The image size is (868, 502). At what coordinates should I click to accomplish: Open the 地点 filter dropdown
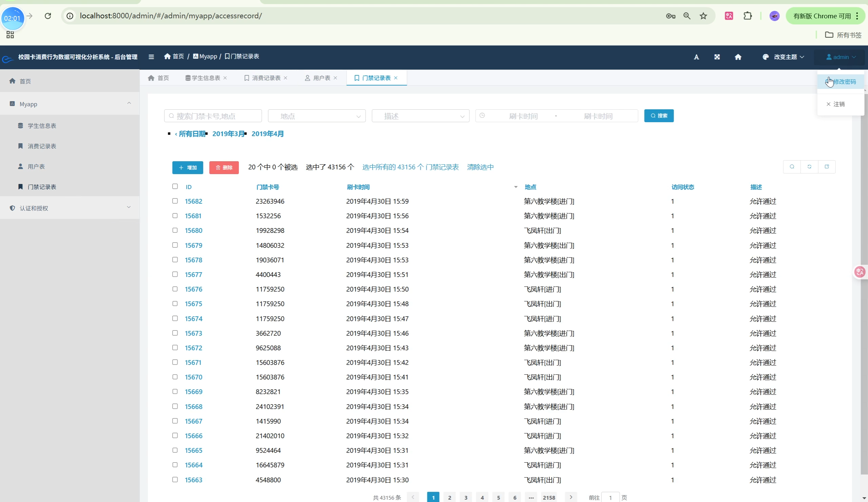coord(316,116)
